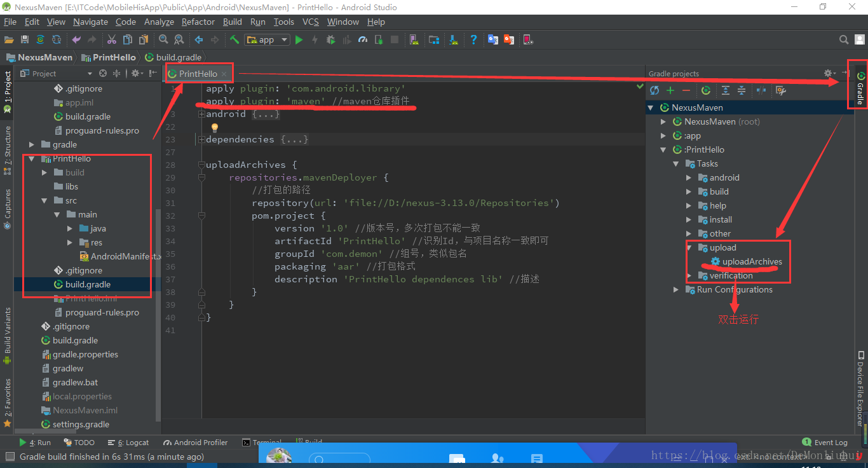Open the Logcat tool window
Screen dimensions: 868x468
tap(128, 443)
